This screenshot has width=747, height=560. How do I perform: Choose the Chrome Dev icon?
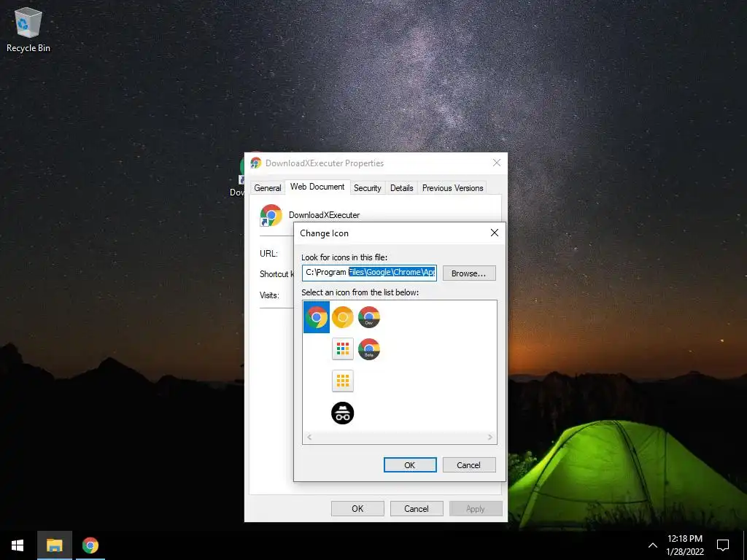(x=368, y=317)
